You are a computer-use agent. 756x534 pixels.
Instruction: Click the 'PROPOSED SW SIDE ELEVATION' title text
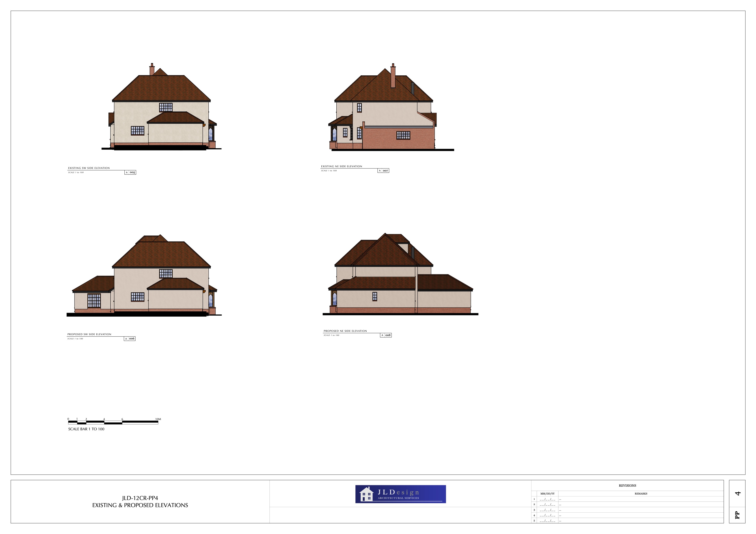(x=89, y=334)
